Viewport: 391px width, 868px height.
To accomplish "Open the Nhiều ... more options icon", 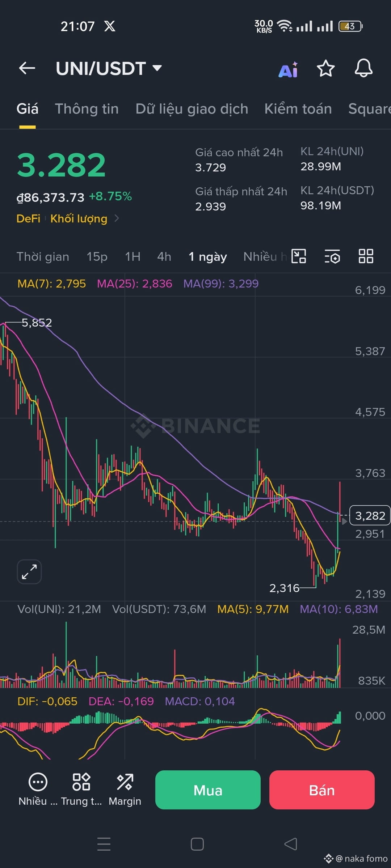I will tap(38, 790).
